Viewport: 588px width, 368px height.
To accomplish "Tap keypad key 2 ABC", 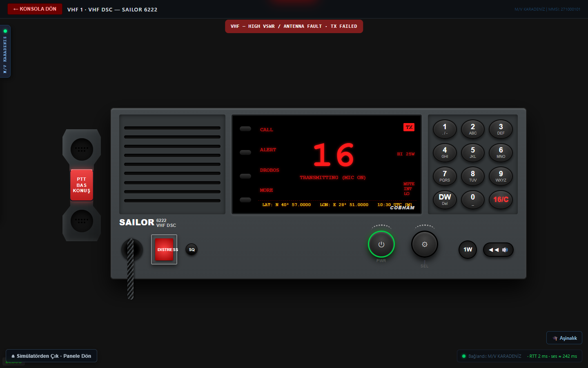I will 473,129.
